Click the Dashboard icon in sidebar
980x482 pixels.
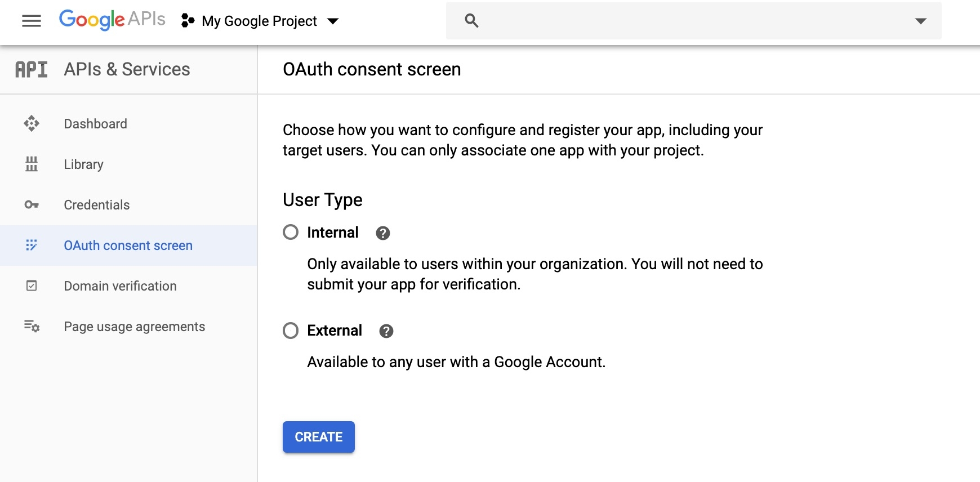pos(32,123)
